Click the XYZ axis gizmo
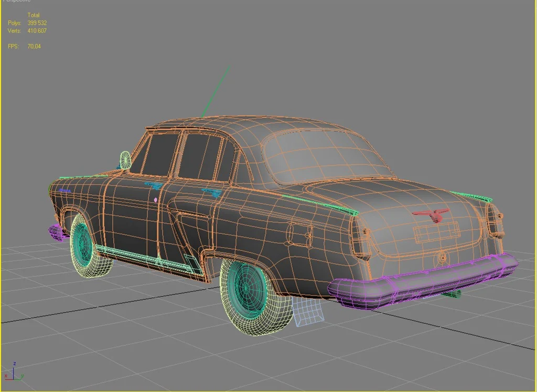This screenshot has height=392, width=537. pos(13,372)
